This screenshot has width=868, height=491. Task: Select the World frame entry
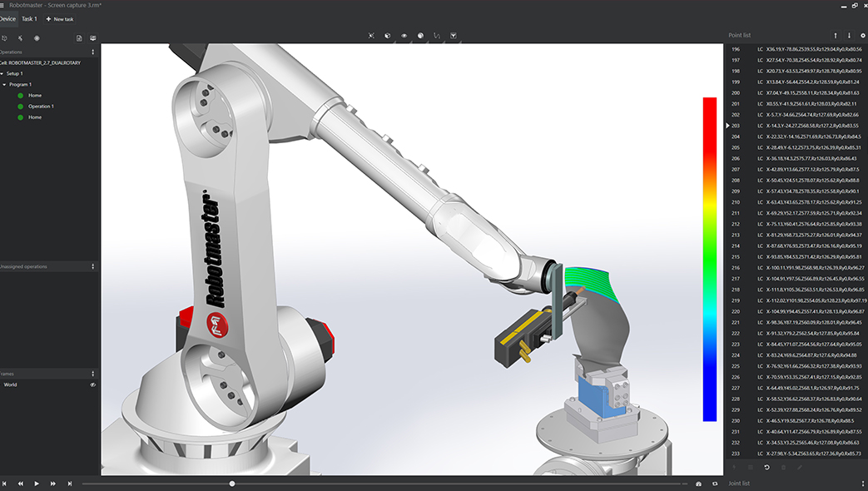(x=11, y=384)
